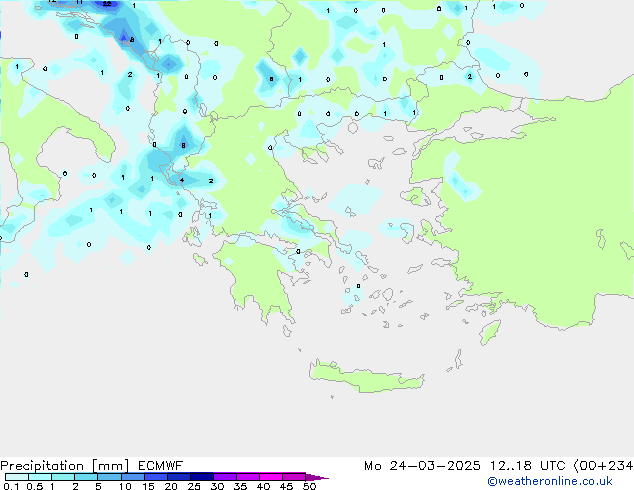Click the over-50 arrow tip of the legend

(x=317, y=477)
